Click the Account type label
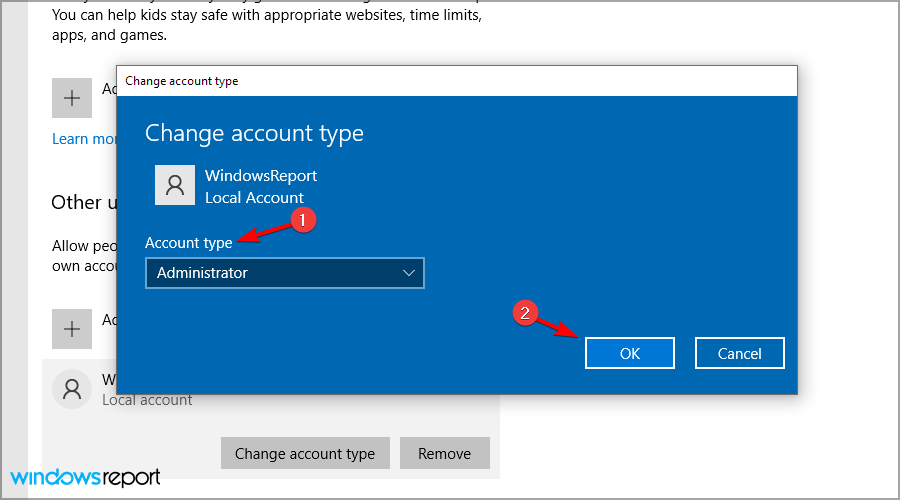Viewport: 900px width, 500px height. click(x=188, y=243)
